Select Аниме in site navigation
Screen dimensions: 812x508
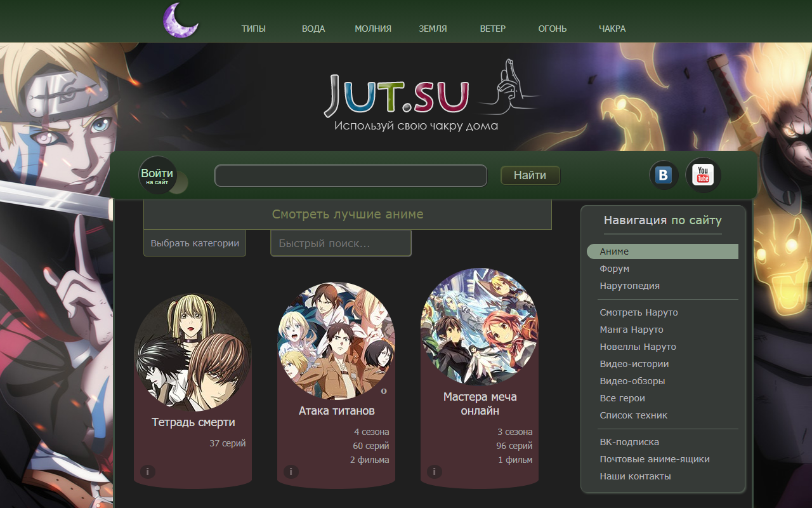(662, 251)
